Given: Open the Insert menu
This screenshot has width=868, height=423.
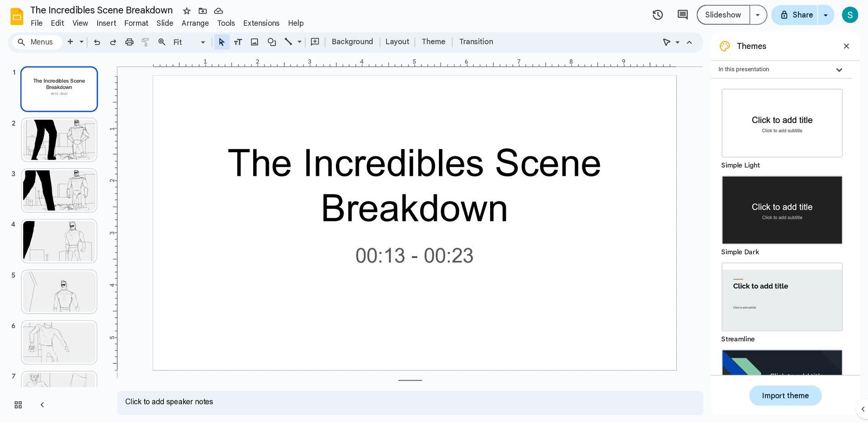Looking at the screenshot, I should click(x=106, y=23).
